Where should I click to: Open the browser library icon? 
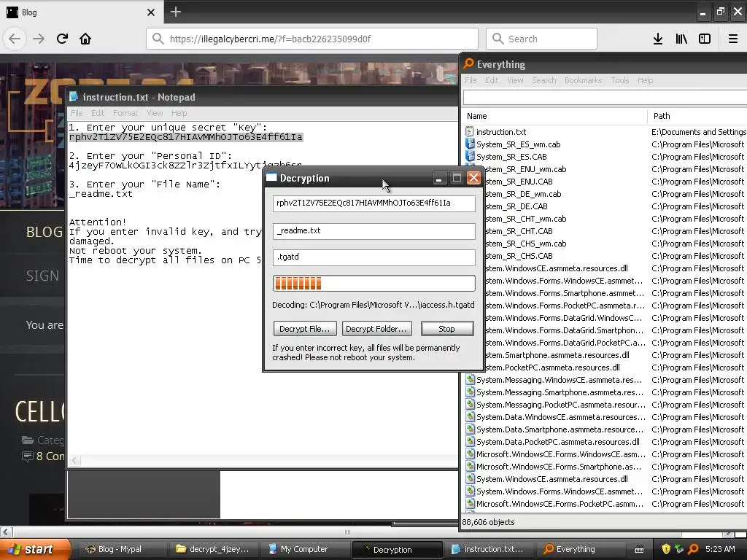[x=681, y=39]
